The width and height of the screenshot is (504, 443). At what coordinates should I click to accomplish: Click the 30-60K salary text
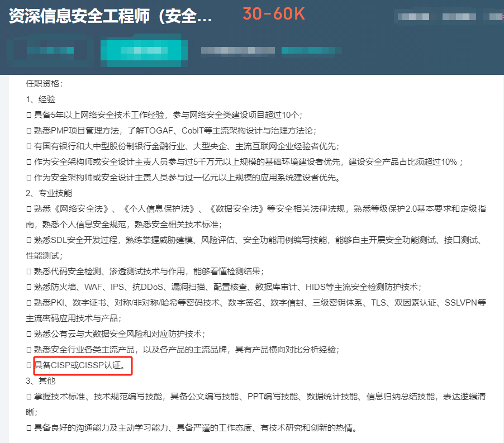click(274, 14)
